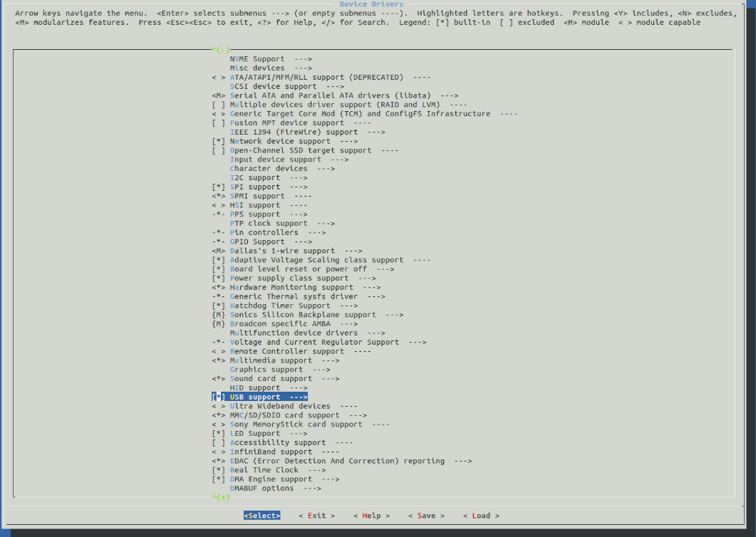Click the Save button
Viewport: 756px width, 537px height.
tap(426, 516)
